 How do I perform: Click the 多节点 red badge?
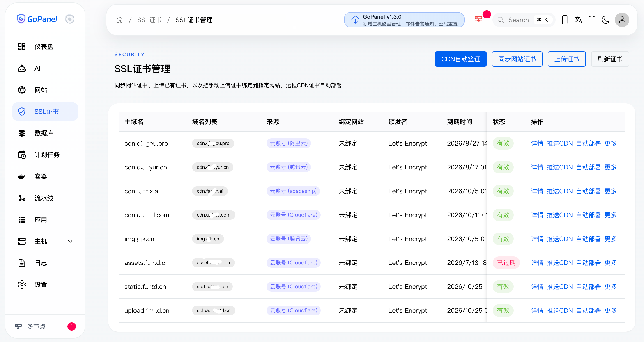(x=71, y=326)
